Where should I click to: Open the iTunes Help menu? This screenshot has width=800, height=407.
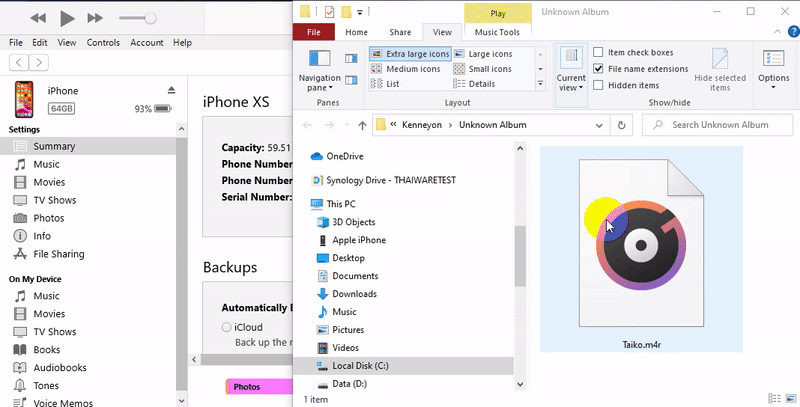coord(182,43)
